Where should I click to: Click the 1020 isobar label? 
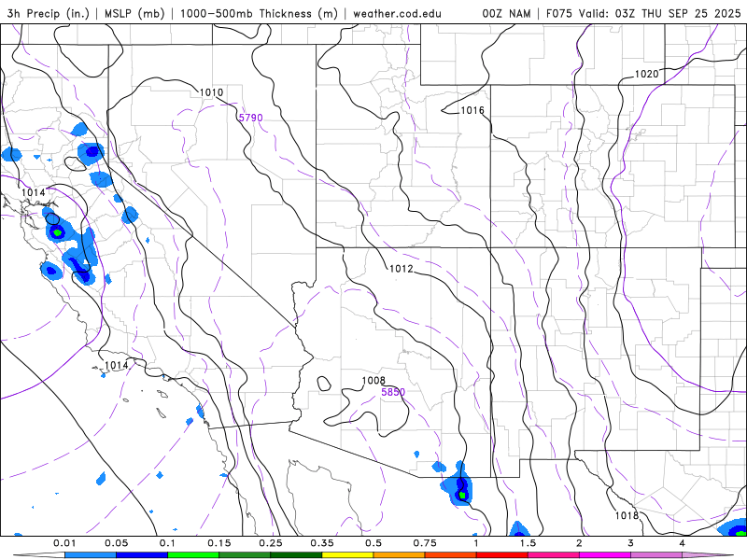[646, 74]
